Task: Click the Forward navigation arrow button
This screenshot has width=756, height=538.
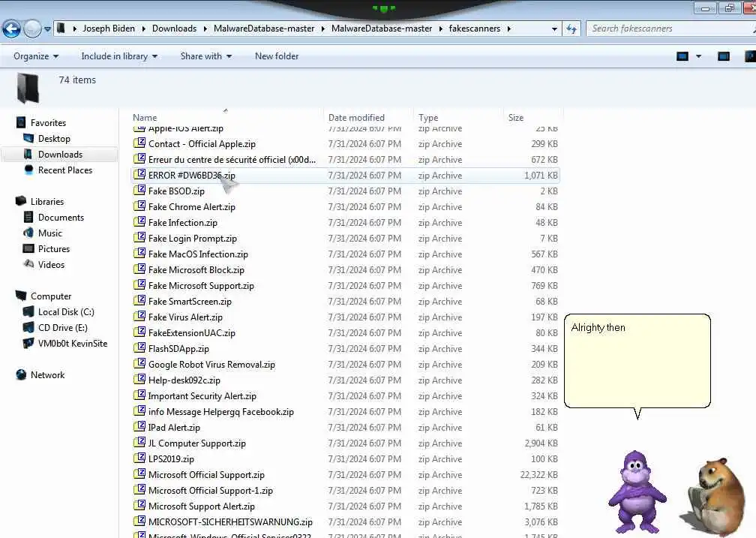Action: point(32,29)
